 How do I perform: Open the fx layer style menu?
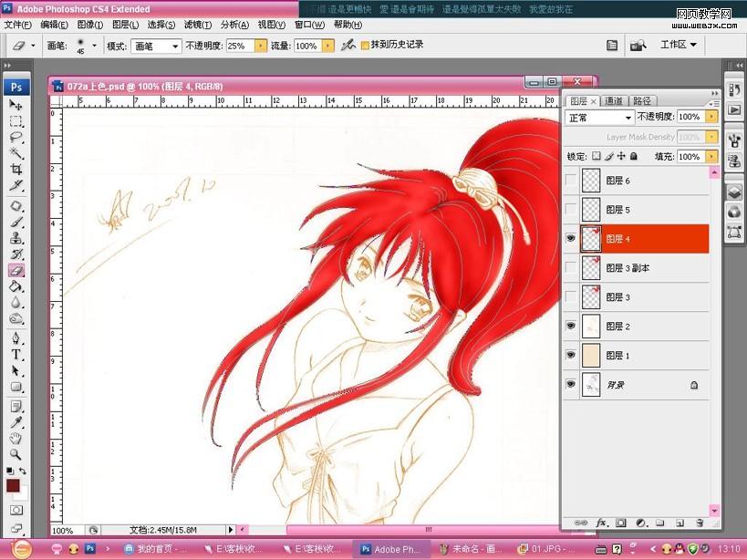[x=601, y=523]
